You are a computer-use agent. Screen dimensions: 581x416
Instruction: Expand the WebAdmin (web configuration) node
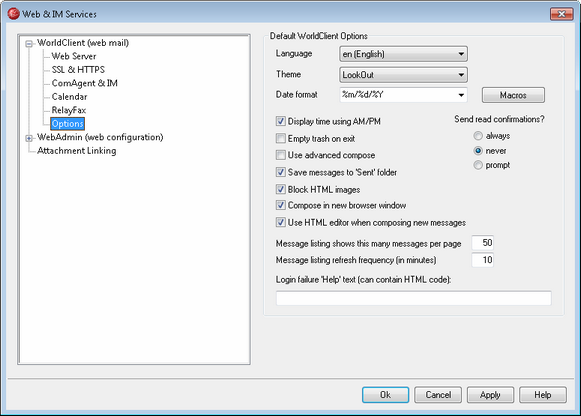[x=29, y=138]
